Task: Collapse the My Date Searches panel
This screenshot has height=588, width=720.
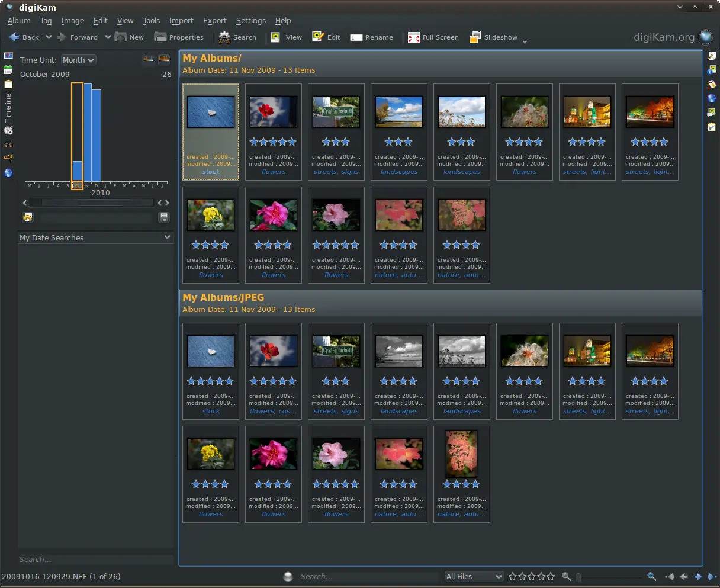Action: 168,237
